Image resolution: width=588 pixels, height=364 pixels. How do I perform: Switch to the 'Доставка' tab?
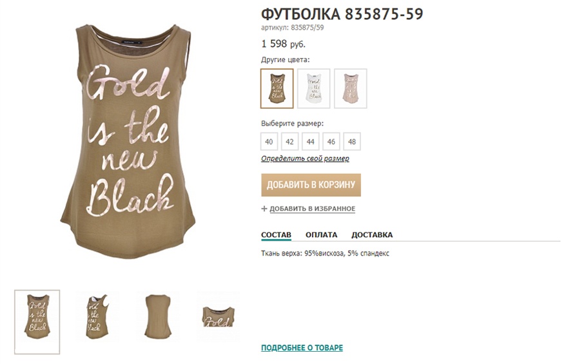pyautogui.click(x=371, y=235)
